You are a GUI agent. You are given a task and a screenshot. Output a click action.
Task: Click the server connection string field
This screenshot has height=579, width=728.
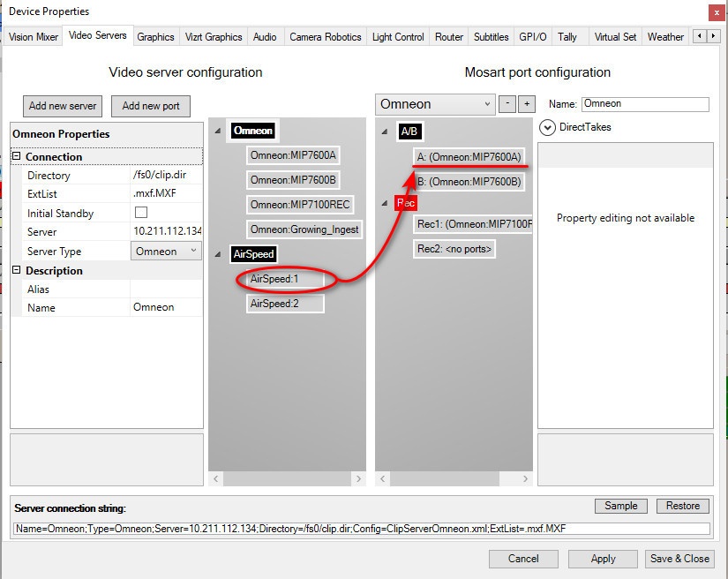tap(362, 529)
